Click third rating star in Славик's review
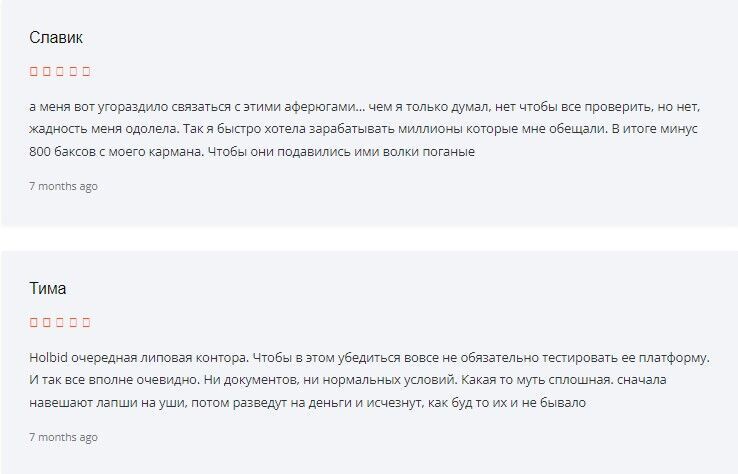738x474 pixels. pos(60,71)
